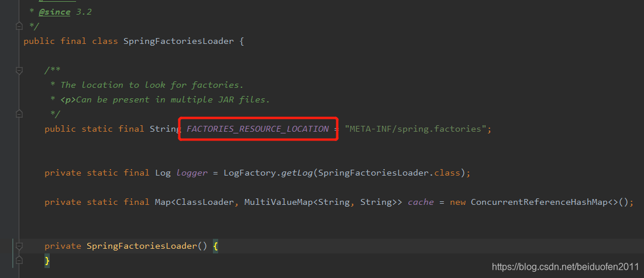Click the logger field name

coord(192,173)
